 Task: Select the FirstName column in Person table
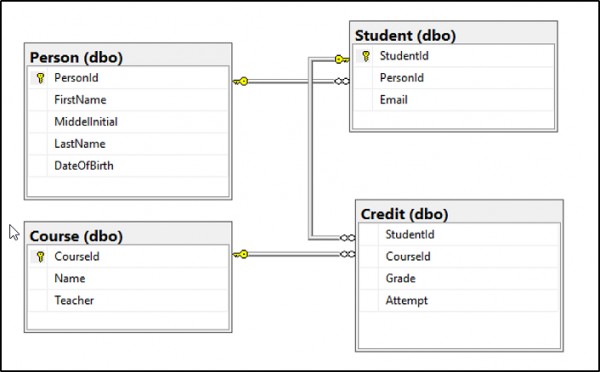coord(128,100)
